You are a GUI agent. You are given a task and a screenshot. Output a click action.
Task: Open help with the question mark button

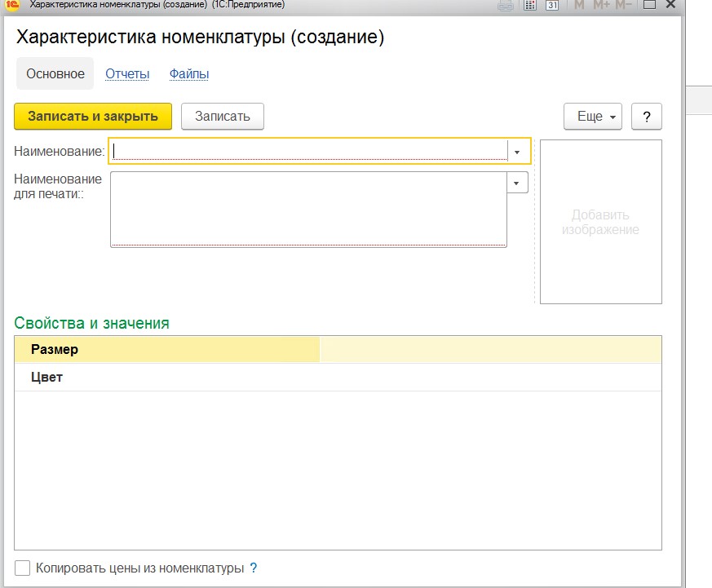coord(647,117)
